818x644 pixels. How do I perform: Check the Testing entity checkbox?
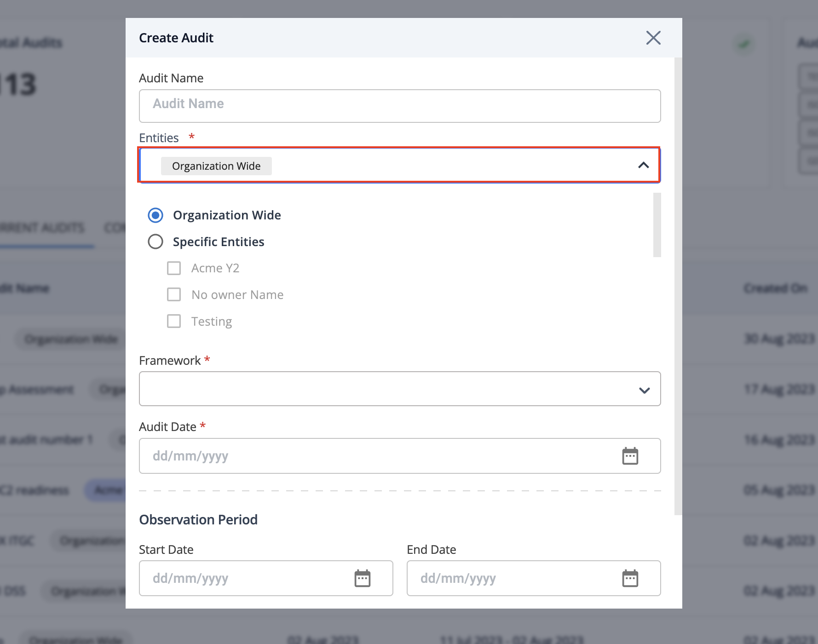(x=174, y=321)
